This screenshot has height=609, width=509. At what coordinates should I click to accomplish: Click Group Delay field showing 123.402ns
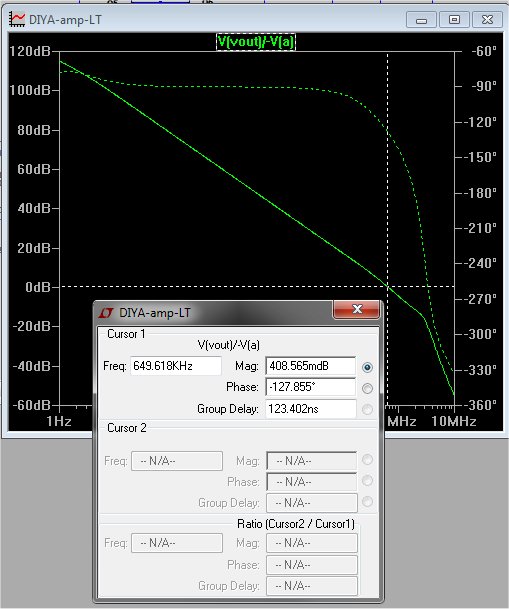tap(311, 409)
